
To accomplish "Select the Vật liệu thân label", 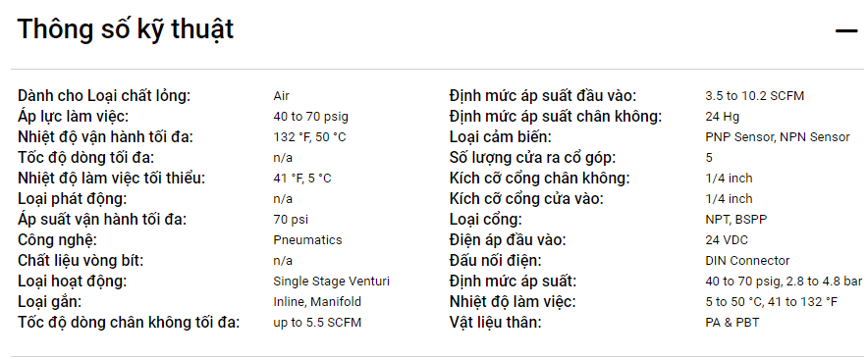I will (x=496, y=323).
